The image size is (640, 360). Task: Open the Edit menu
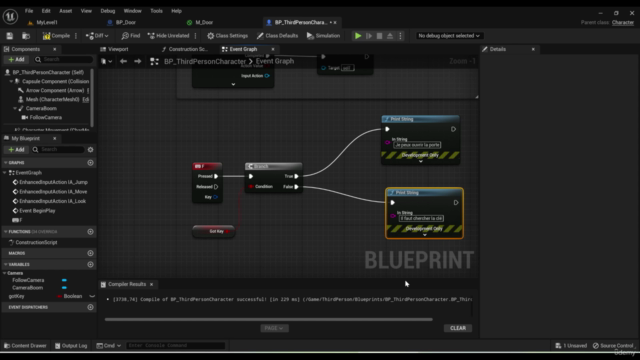[46, 11]
